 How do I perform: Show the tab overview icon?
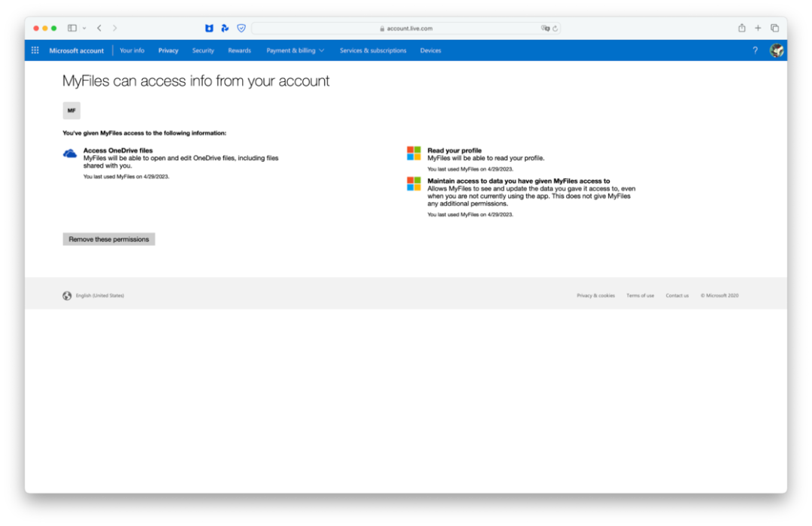click(x=774, y=28)
